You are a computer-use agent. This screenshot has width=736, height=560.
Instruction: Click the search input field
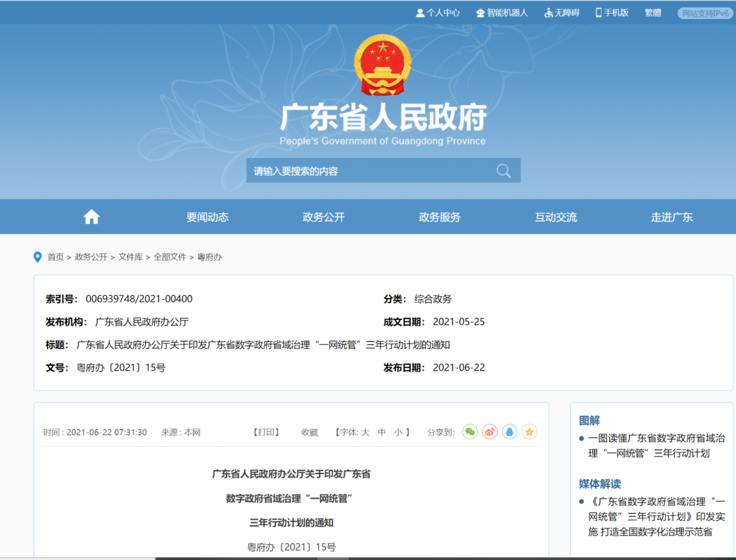368,171
